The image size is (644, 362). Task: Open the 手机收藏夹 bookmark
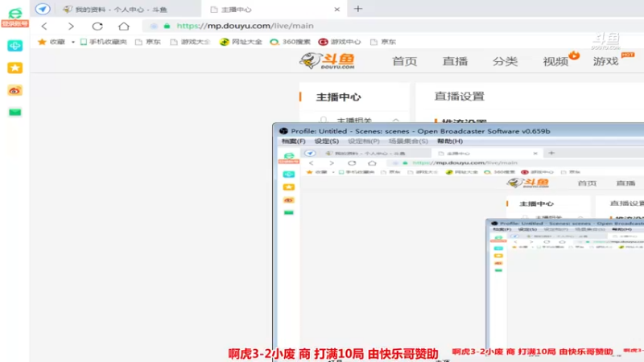point(104,42)
